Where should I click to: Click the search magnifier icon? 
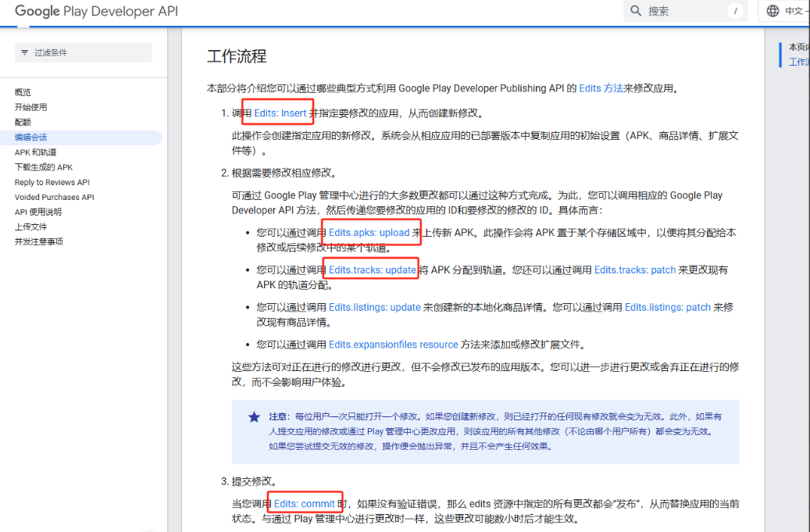pyautogui.click(x=636, y=11)
